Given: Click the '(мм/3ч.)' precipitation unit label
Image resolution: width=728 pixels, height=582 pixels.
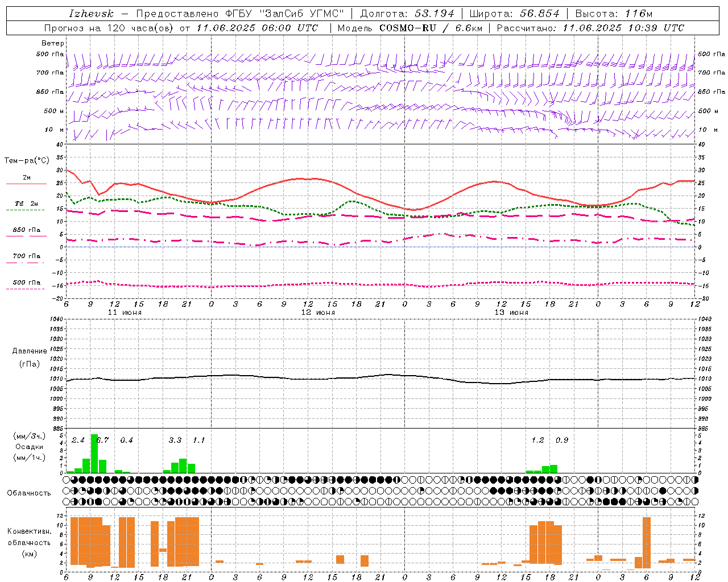Looking at the screenshot, I should pos(30,436).
